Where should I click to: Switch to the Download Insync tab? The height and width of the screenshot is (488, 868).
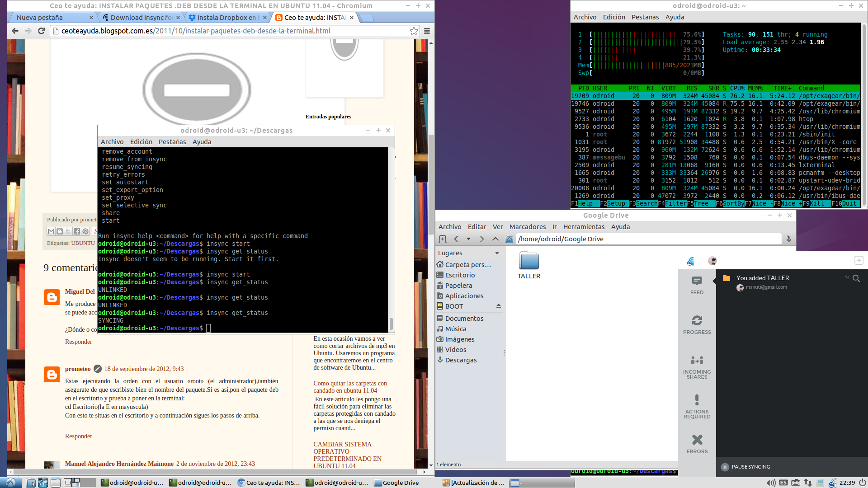[x=141, y=18]
